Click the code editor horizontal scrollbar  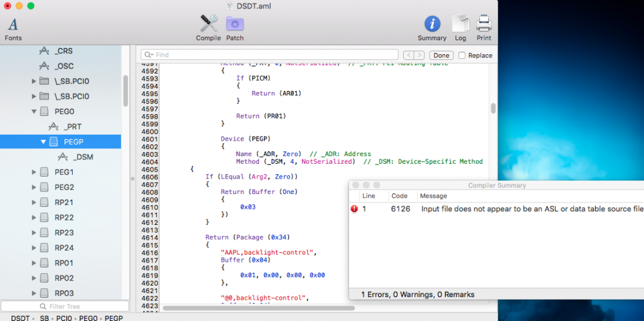(x=259, y=307)
